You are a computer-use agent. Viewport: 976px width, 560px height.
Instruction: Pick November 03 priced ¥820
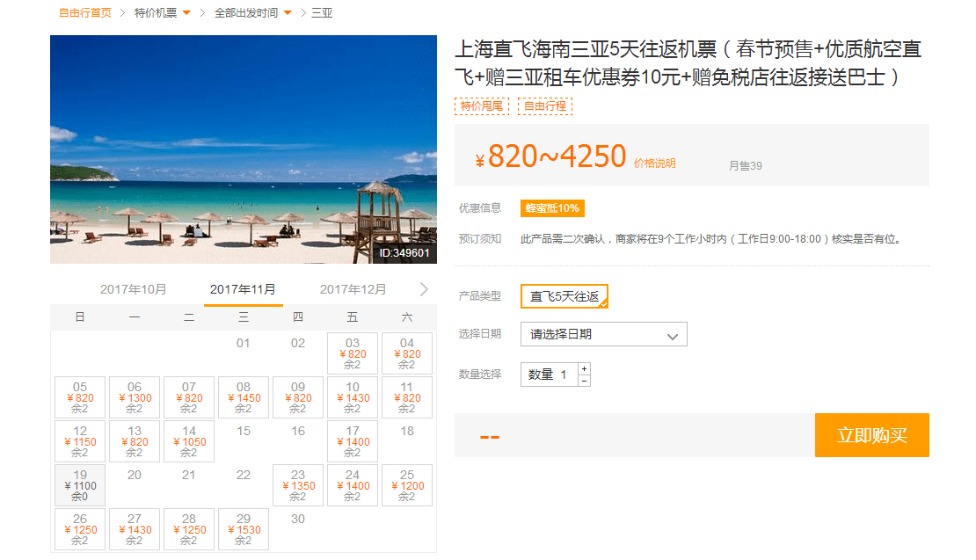pyautogui.click(x=353, y=353)
